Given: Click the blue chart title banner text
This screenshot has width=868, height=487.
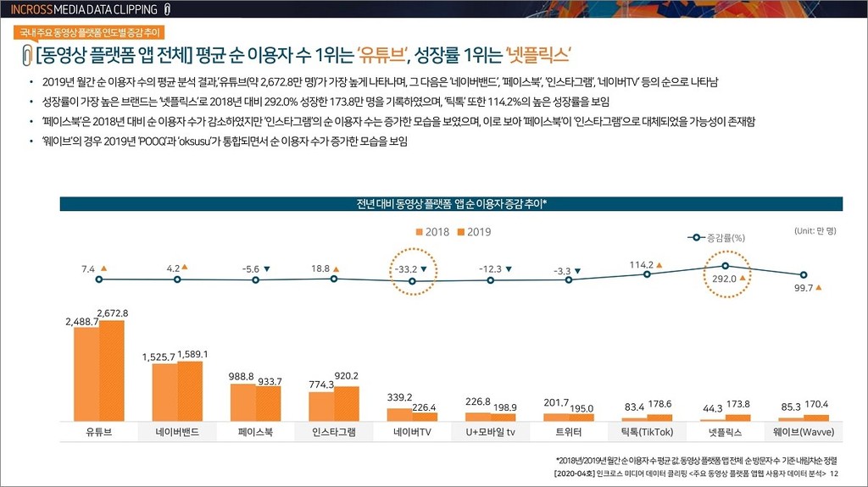Looking at the screenshot, I should click(451, 203).
